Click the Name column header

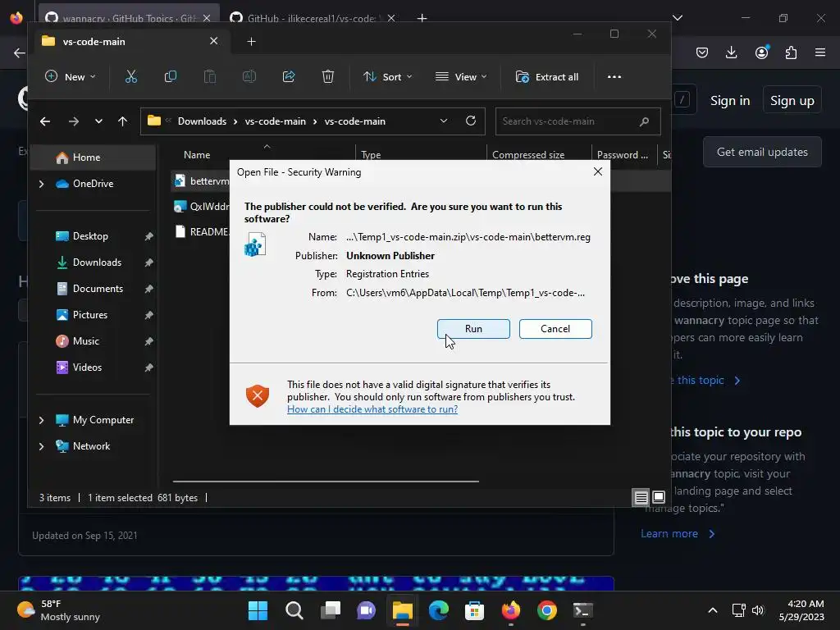(x=197, y=155)
